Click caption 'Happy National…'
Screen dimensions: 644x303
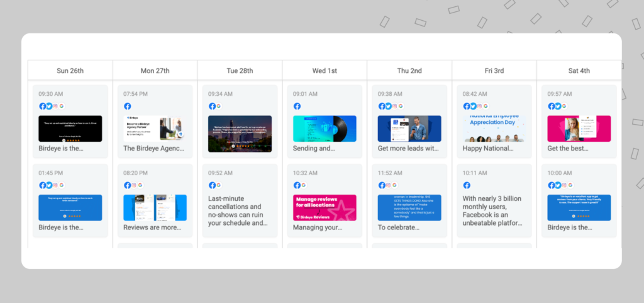(x=488, y=149)
